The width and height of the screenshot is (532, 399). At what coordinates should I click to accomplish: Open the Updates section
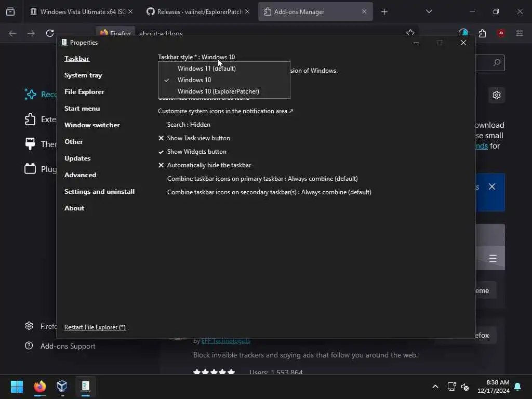tap(77, 158)
